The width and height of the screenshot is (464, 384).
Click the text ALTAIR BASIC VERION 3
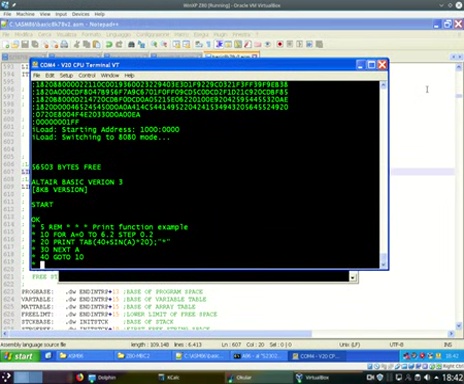point(77,182)
